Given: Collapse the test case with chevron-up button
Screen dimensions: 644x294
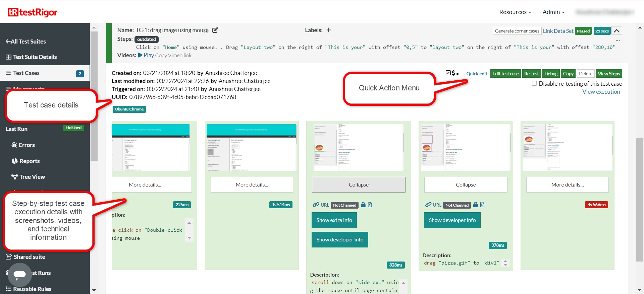Looking at the screenshot, I should 616,31.
